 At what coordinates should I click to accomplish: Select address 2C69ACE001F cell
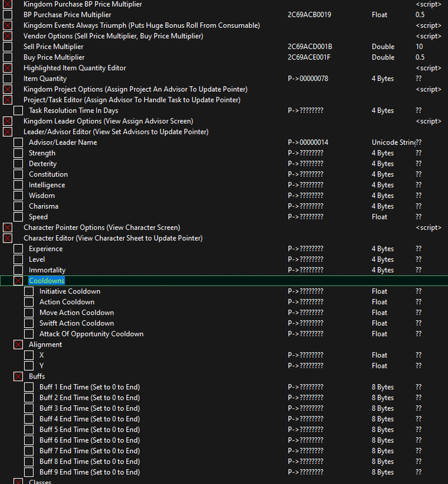click(x=309, y=57)
